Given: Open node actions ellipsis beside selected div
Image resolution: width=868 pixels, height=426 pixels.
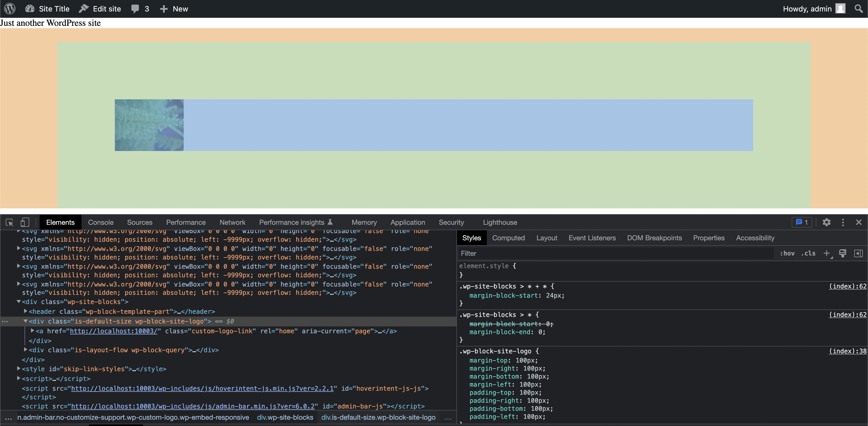Looking at the screenshot, I should (x=5, y=321).
